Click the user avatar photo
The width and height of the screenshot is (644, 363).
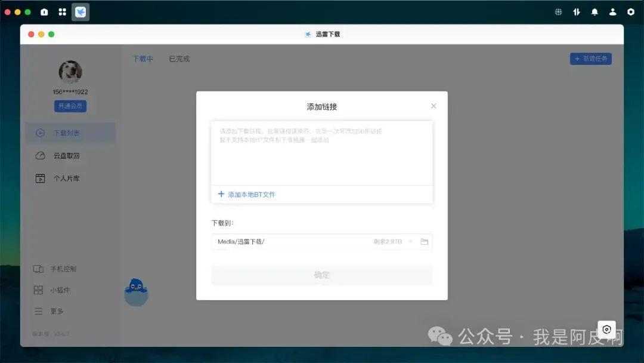[x=70, y=72]
